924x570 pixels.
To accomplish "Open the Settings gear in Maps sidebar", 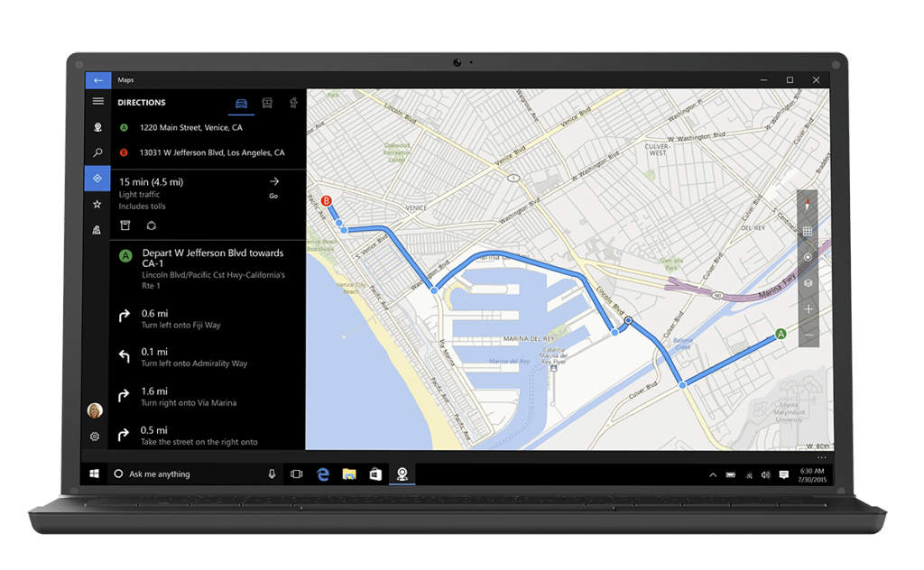I will 95,437.
